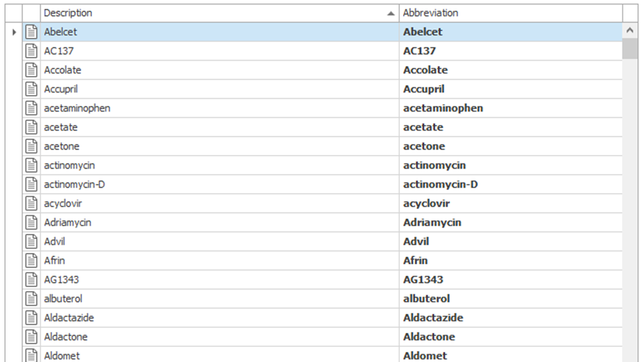Viewport: 644px width, 362px height.
Task: Click the Abbreviation column header
Action: [511, 13]
